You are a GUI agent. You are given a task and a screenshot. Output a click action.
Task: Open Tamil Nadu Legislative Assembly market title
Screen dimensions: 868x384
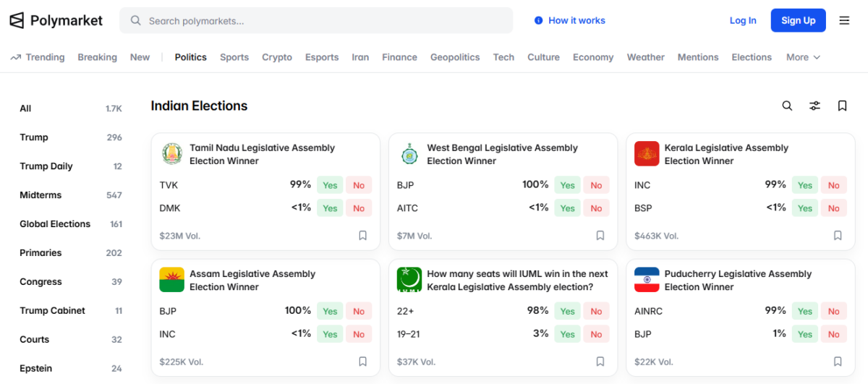[x=262, y=154]
